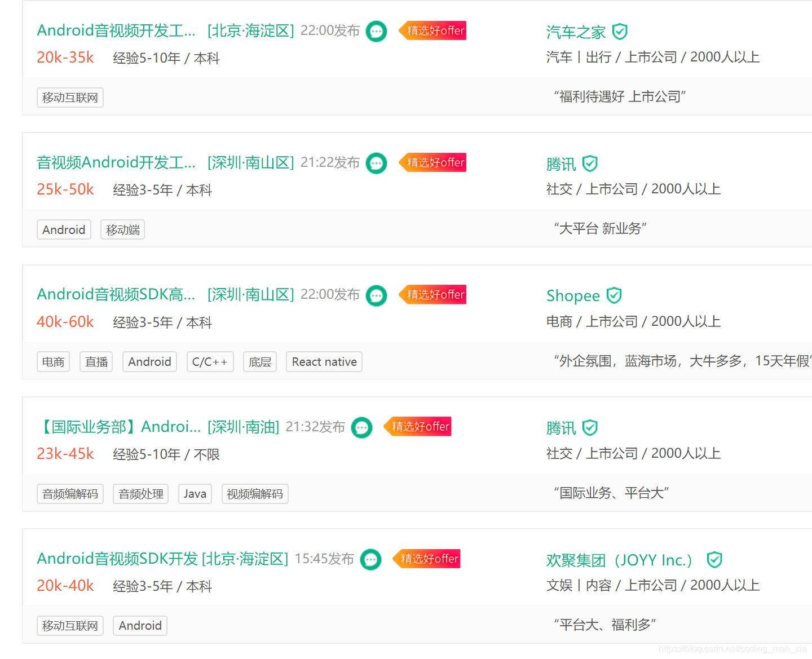Screen dimensions: 812x659
Task: Open chat icon for 欢聚集团 Android音视频SDK开发 job
Action: [x=370, y=559]
